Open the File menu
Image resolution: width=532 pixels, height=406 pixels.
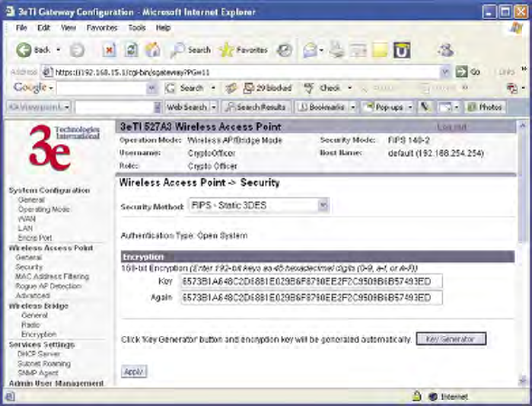[21, 28]
